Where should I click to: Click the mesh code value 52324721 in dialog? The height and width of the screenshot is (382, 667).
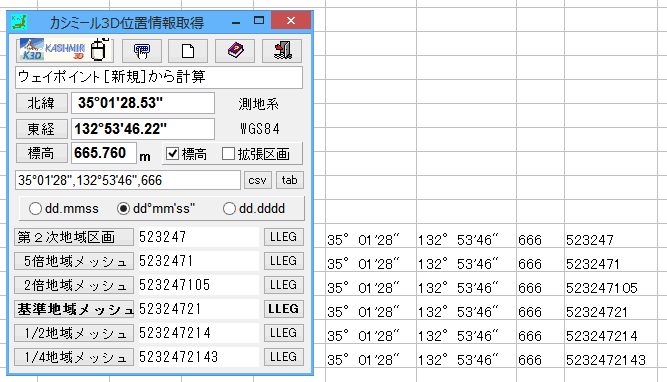(198, 309)
